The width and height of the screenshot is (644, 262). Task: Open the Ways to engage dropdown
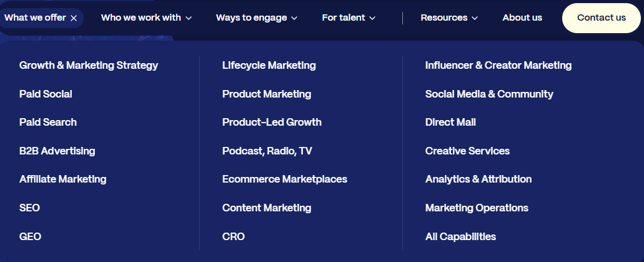257,18
